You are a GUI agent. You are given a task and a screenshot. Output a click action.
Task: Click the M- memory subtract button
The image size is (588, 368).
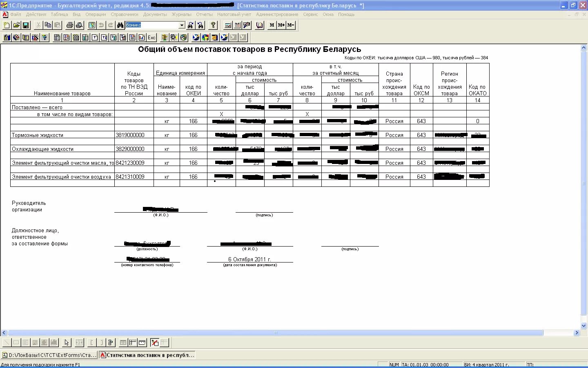[x=291, y=25]
